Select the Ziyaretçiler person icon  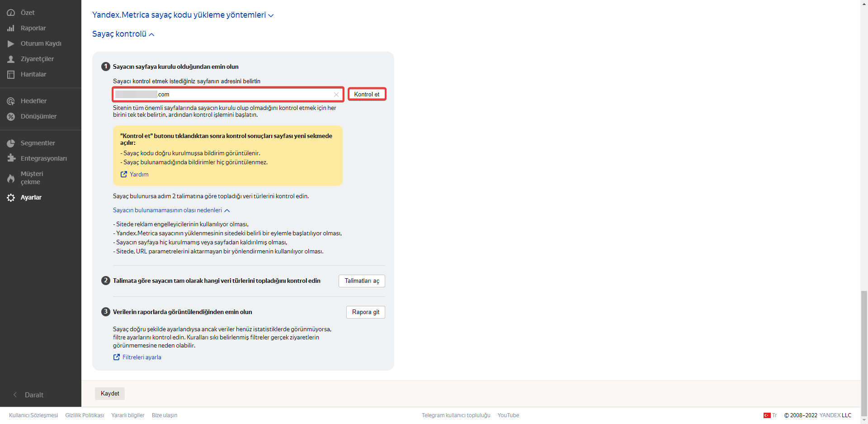click(11, 59)
